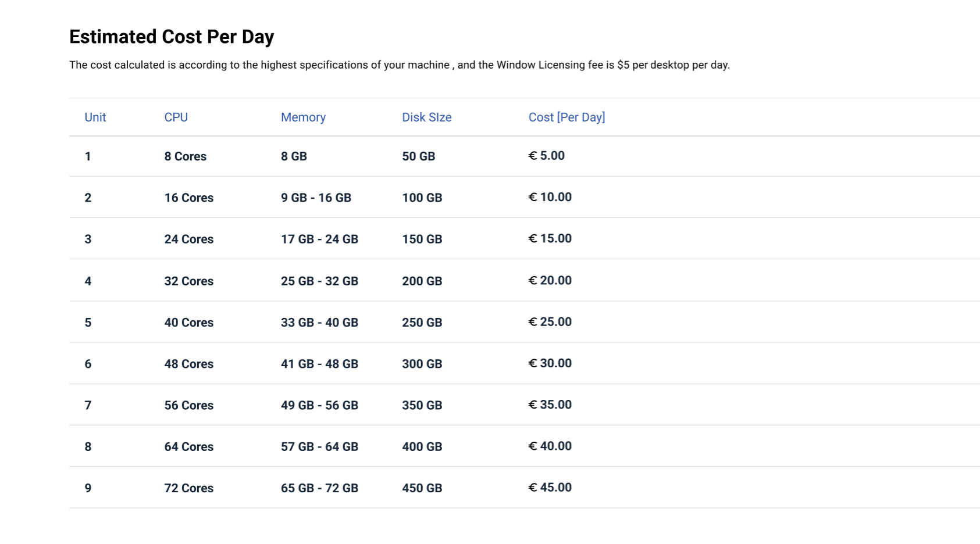
Task: Select the 64 Cores cell
Action: pos(189,446)
